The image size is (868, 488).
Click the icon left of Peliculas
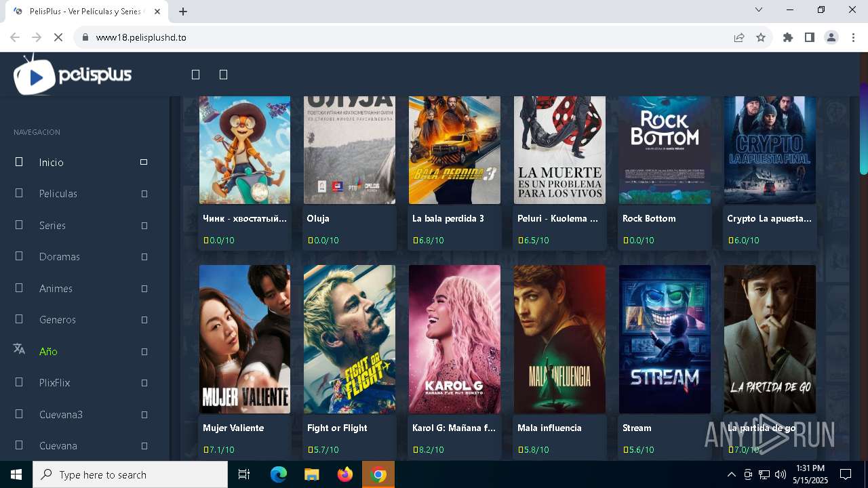point(19,193)
